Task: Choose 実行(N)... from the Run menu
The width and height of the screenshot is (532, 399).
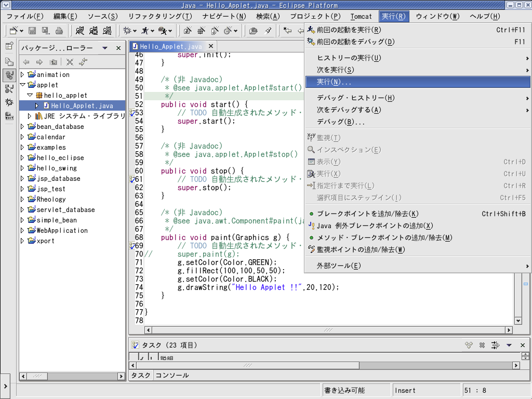Action: [x=418, y=82]
